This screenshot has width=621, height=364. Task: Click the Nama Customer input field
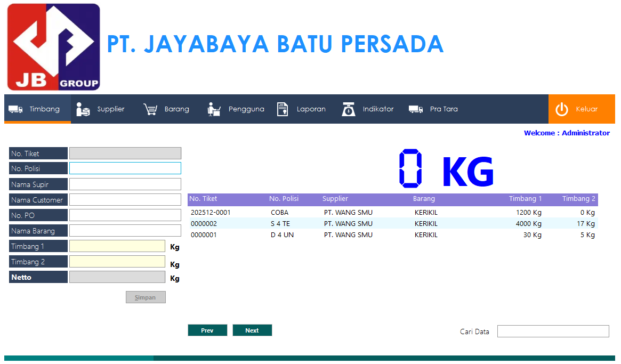125,200
